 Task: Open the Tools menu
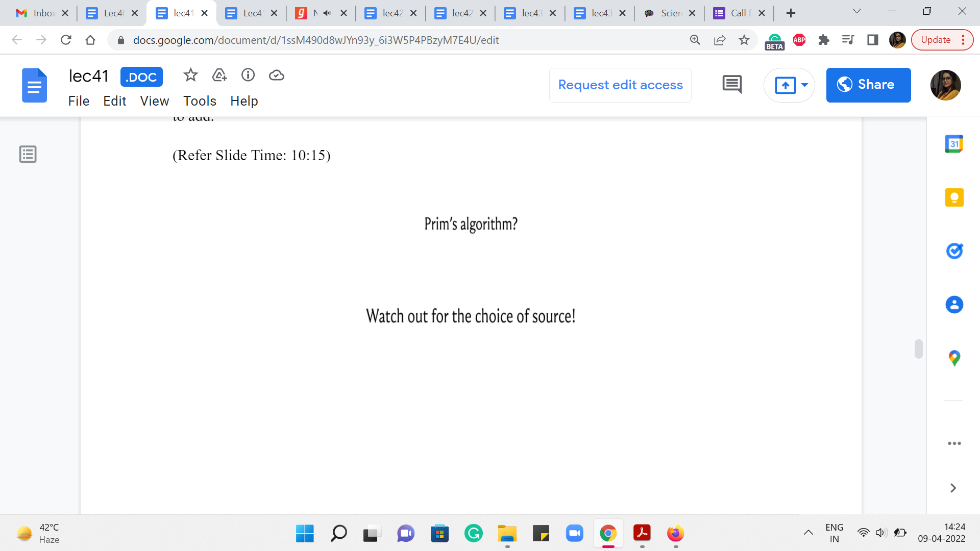coord(200,101)
